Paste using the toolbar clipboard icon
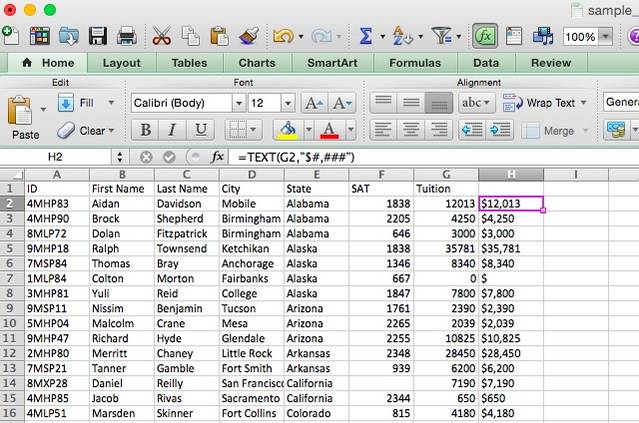This screenshot has height=423, width=639. coord(219,36)
